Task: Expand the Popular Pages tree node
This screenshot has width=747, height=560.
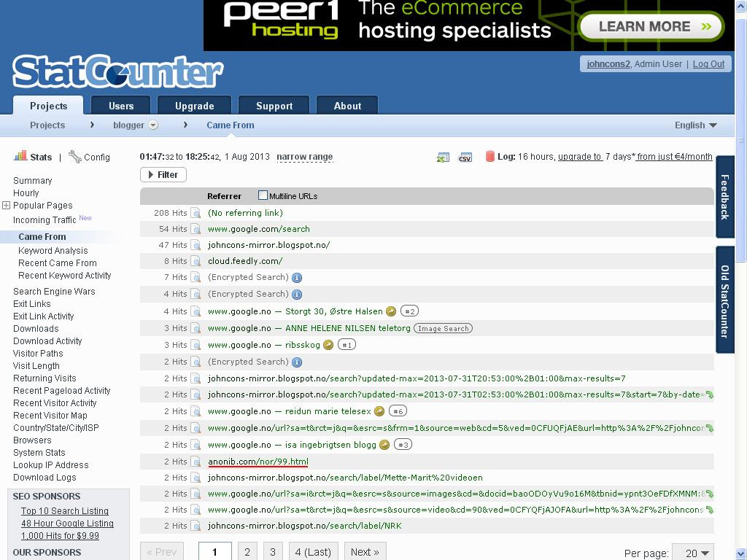Action: pyautogui.click(x=6, y=205)
